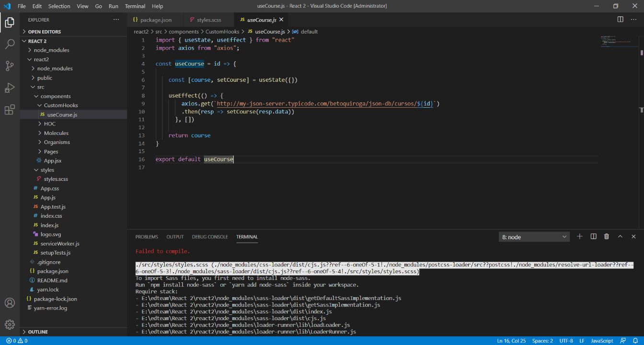Close the useCourse.js editor tab

(x=281, y=20)
